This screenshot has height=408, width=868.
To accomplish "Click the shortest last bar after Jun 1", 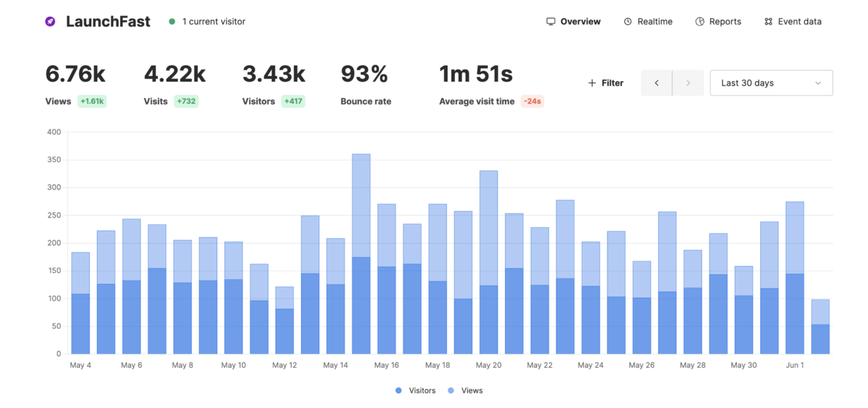I will click(x=820, y=327).
